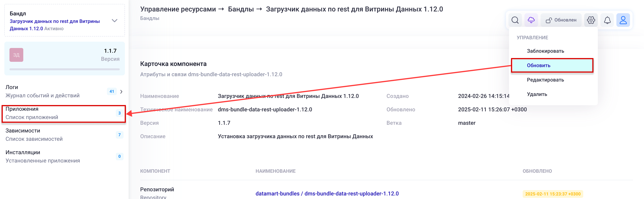The height and width of the screenshot is (199, 644).
Task: Open Бандлы in the breadcrumb navigation
Action: click(241, 9)
